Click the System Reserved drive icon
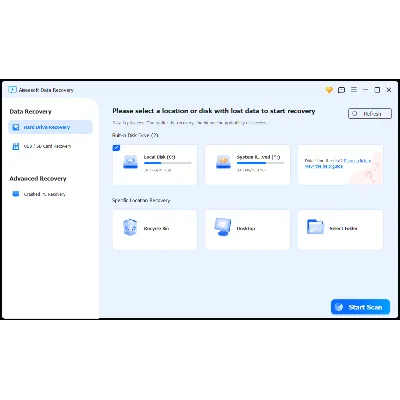 (223, 162)
